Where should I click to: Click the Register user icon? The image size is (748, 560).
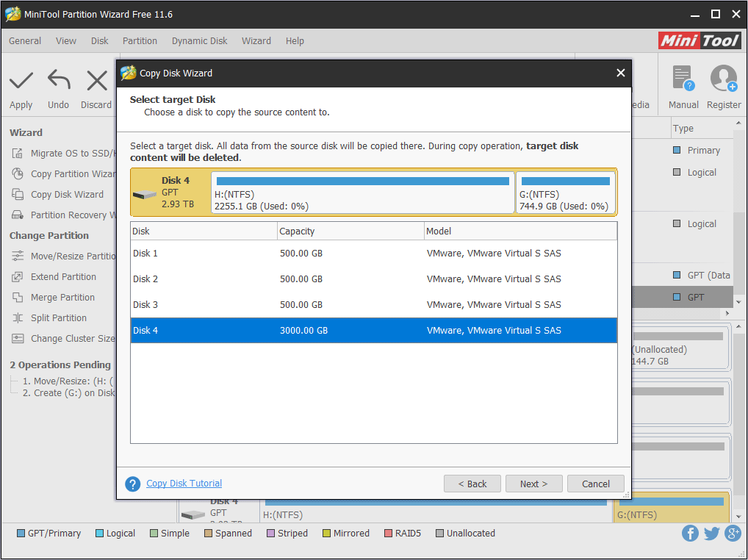[724, 79]
